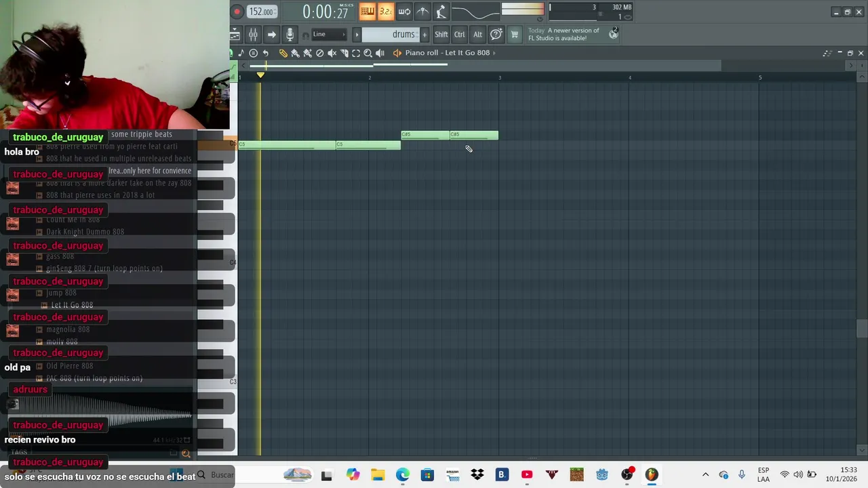Click the orange target channel speaker icon
The width and height of the screenshot is (868, 488).
point(397,53)
